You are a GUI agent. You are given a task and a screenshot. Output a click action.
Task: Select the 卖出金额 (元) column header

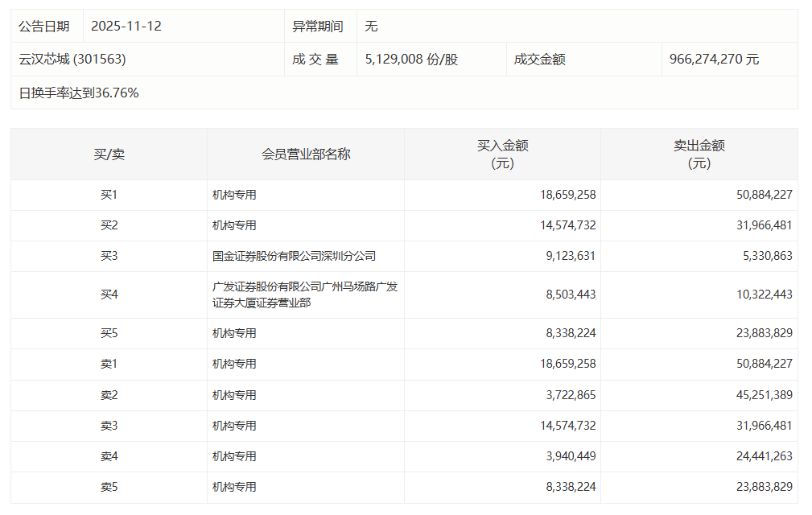coord(699,154)
